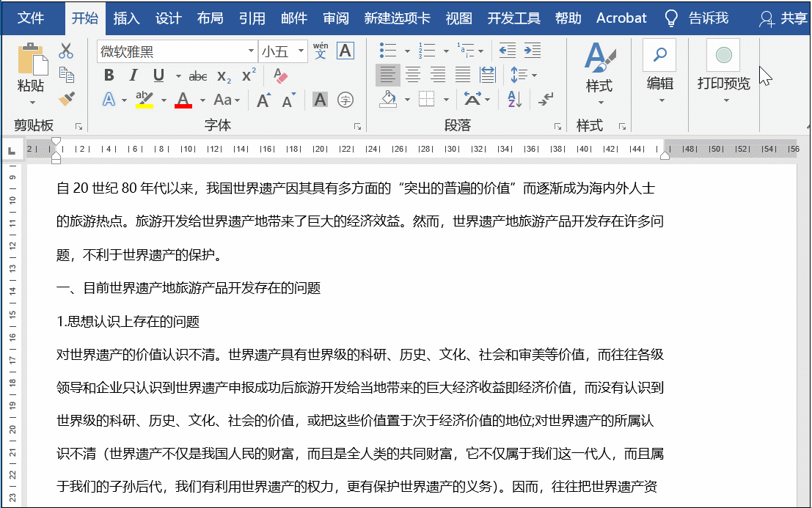Open the font name dropdown
Viewport: 812px width, 508px height.
(251, 51)
